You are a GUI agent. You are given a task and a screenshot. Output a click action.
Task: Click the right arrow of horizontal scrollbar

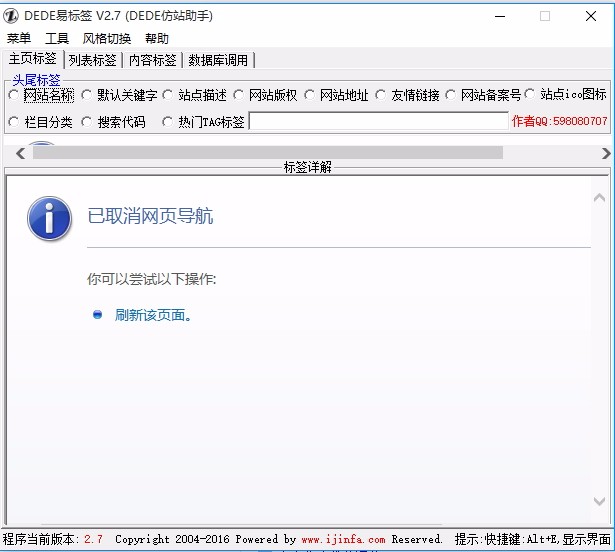point(606,153)
